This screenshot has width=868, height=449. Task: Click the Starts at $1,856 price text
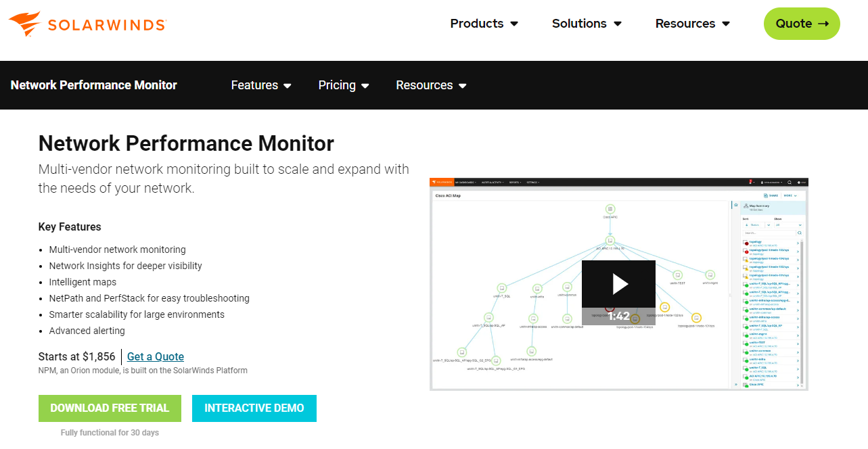pyautogui.click(x=77, y=356)
